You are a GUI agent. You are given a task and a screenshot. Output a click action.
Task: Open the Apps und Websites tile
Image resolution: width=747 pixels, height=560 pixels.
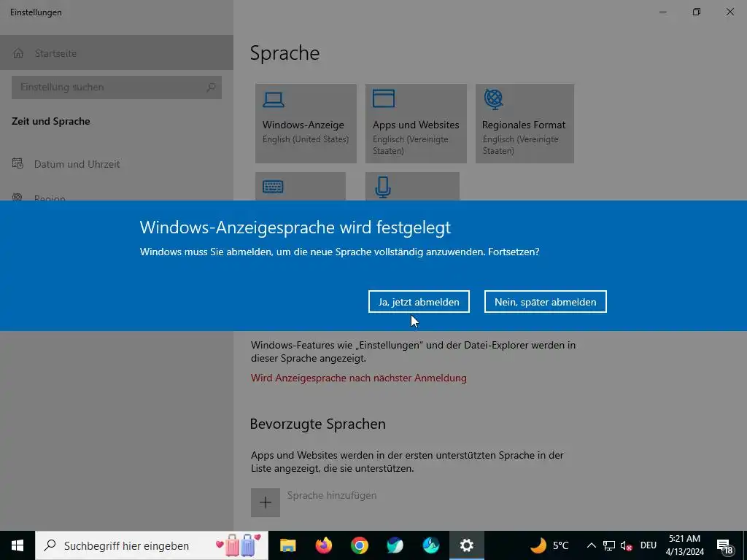[x=416, y=123]
